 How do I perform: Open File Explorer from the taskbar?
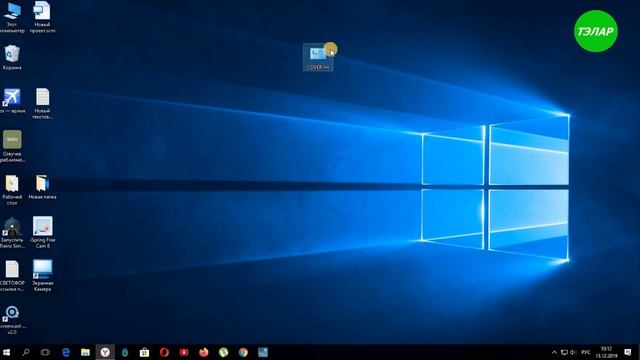[85, 352]
